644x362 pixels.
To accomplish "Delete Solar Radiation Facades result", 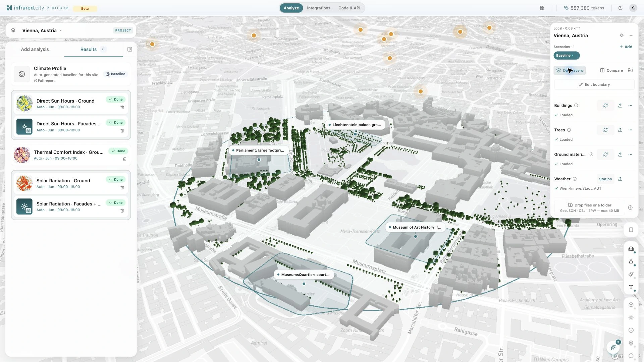I will 122,211.
